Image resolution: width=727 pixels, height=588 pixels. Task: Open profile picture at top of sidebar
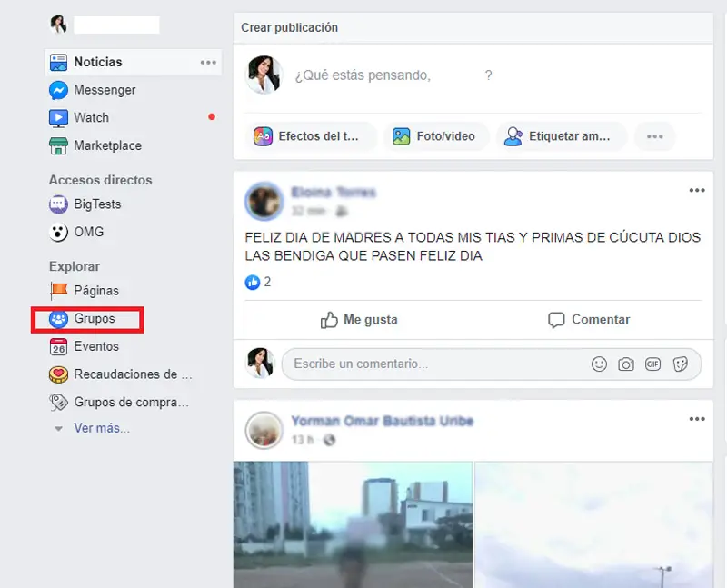click(58, 25)
